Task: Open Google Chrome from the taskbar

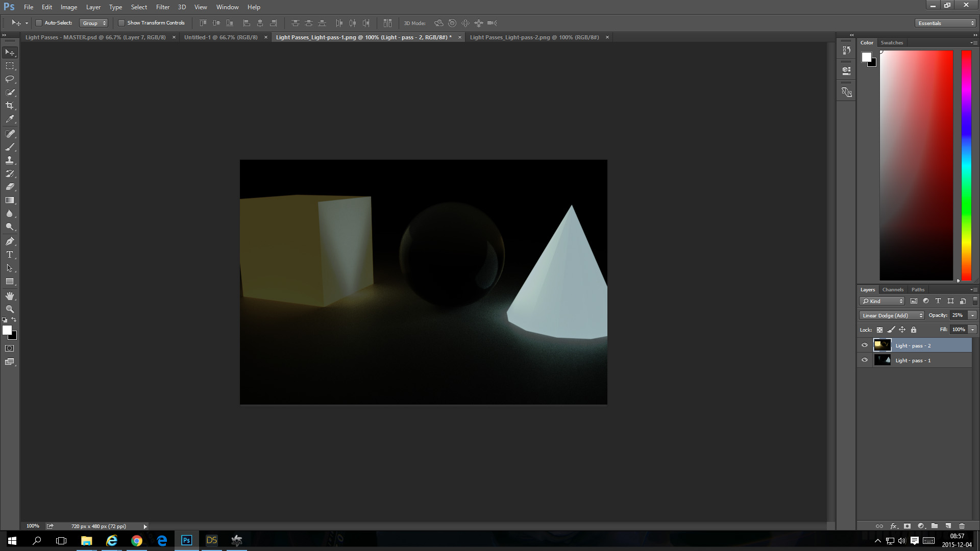Action: click(136, 541)
